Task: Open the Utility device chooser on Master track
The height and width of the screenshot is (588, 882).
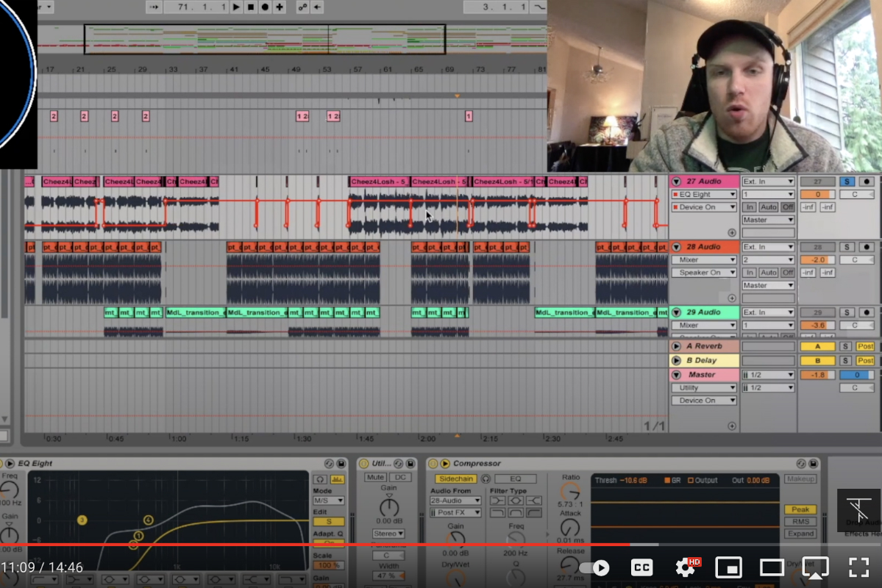Action: tap(704, 388)
